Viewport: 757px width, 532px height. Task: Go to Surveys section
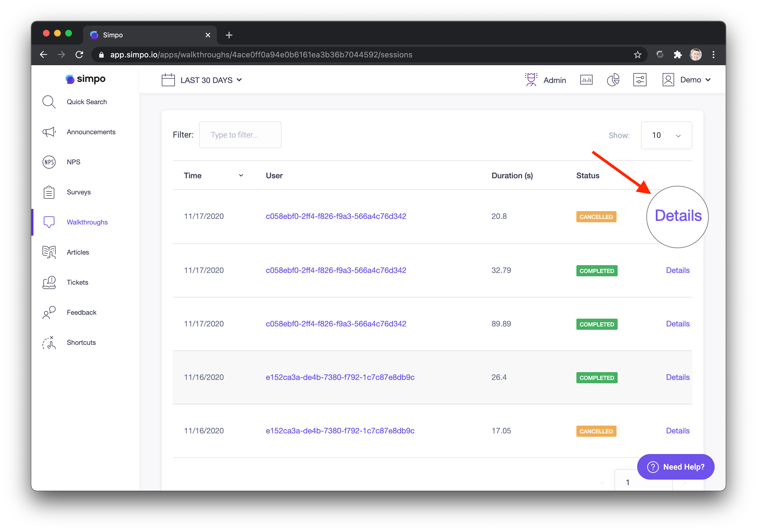(x=79, y=192)
